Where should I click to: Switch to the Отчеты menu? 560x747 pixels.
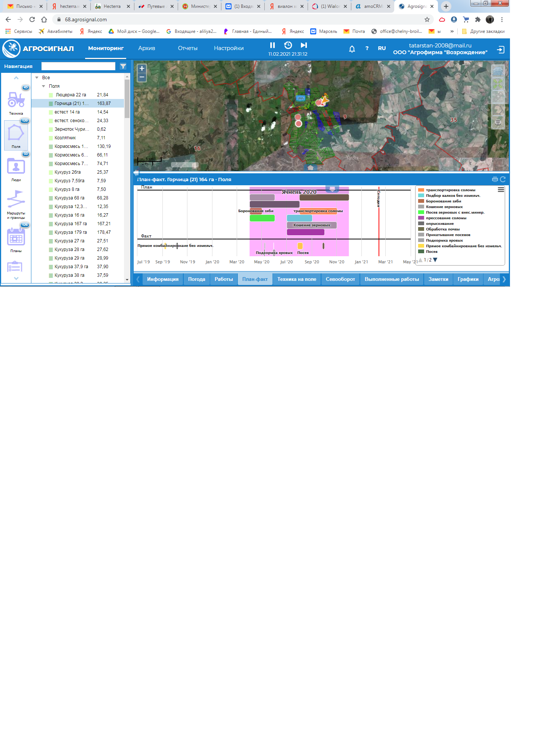(187, 48)
